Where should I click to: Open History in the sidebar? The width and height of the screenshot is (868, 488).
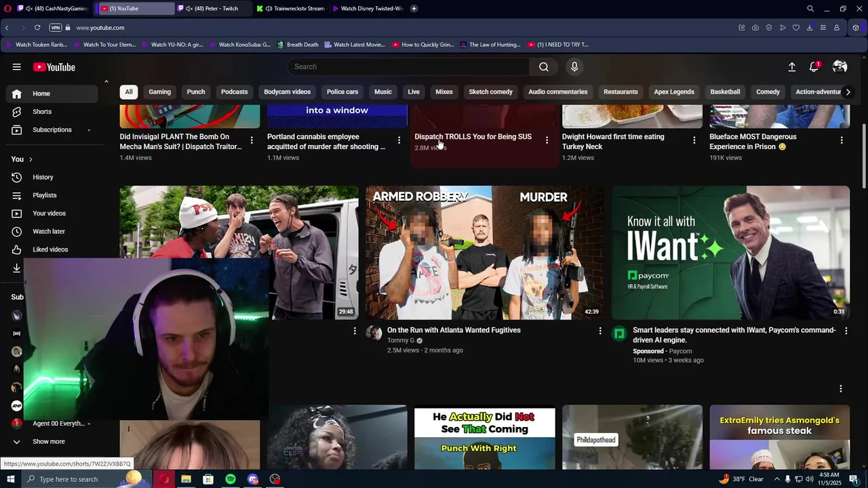click(x=52, y=177)
